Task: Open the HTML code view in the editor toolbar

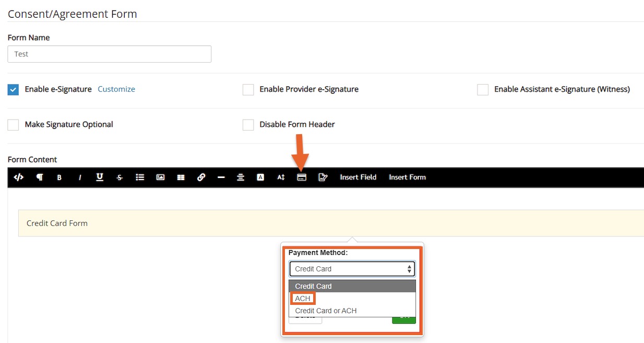Action: pos(19,177)
